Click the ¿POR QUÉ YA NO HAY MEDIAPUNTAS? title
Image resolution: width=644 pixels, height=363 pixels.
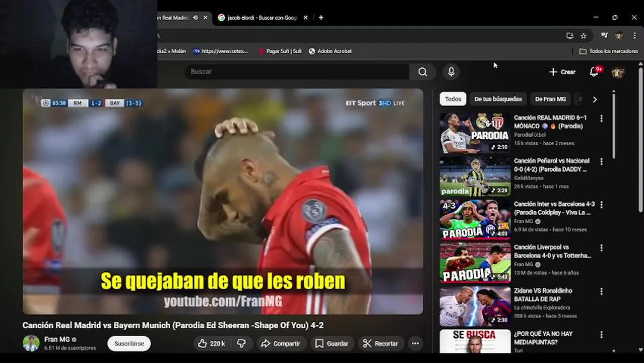click(x=543, y=338)
